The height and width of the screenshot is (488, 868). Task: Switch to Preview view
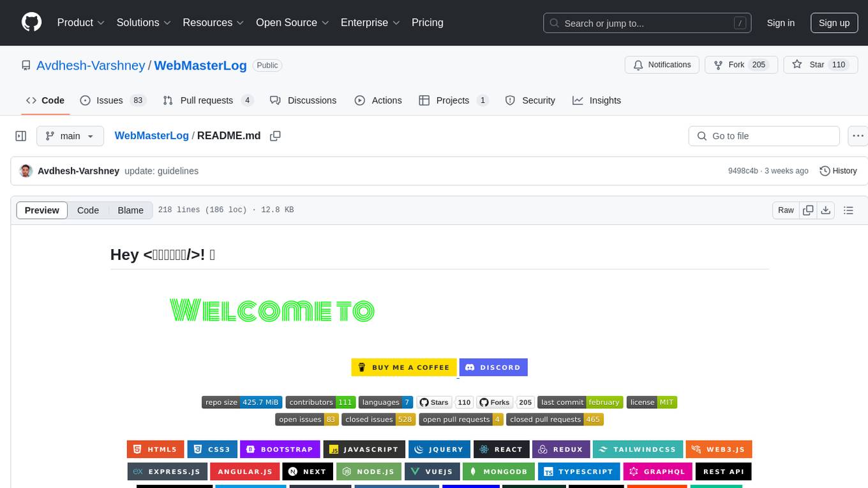tap(42, 210)
